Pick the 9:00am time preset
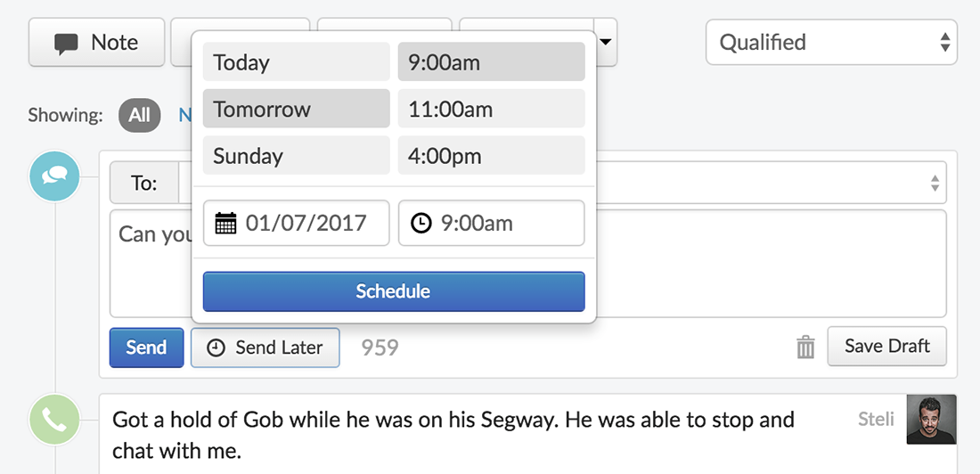The width and height of the screenshot is (980, 474). pos(491,62)
